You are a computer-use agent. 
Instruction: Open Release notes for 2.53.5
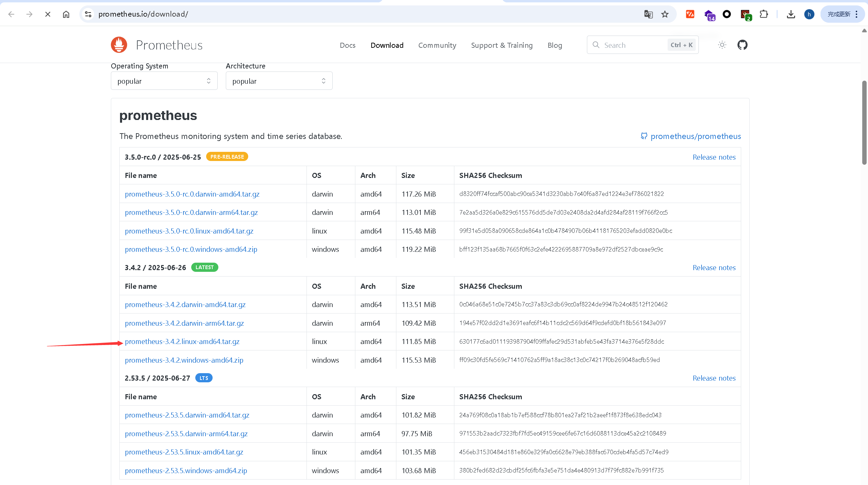(714, 378)
